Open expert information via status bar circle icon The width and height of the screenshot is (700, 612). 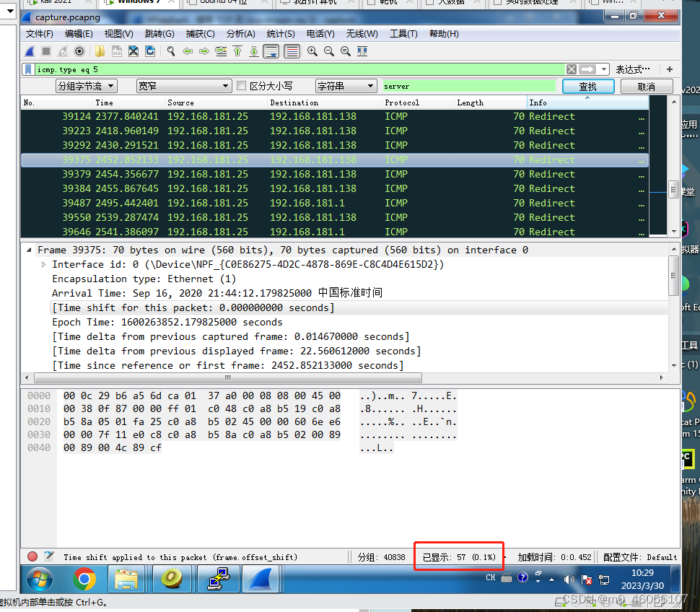[32, 556]
